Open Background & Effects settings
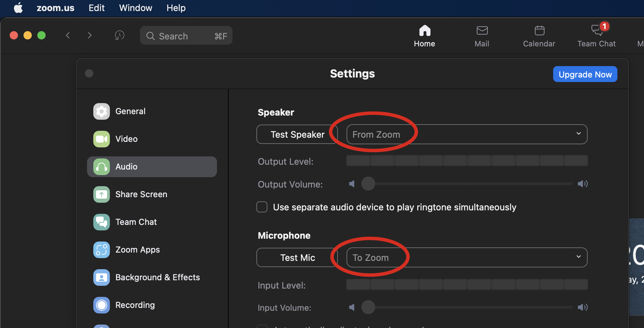 157,277
